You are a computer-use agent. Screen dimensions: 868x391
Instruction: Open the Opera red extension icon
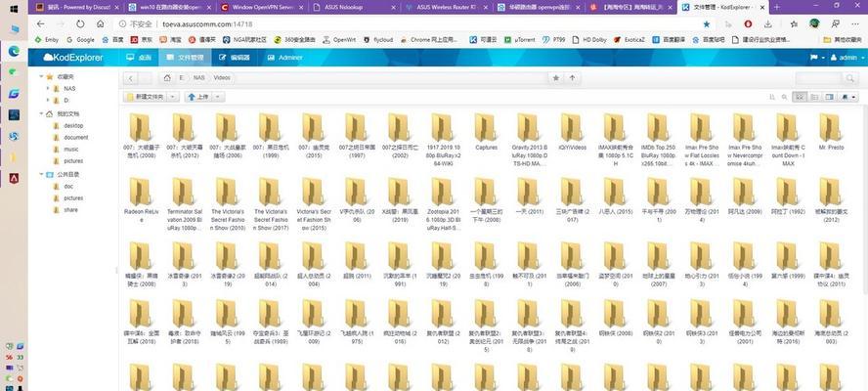click(x=748, y=24)
